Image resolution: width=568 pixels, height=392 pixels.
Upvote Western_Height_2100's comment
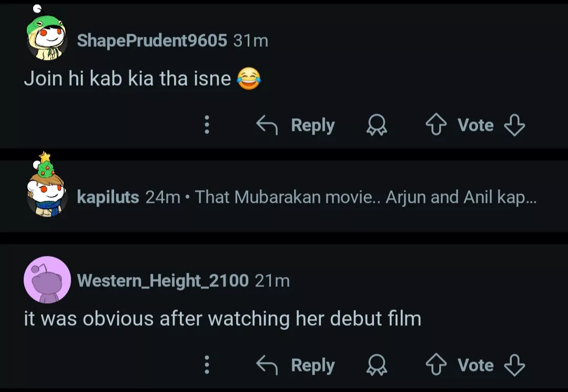click(435, 365)
